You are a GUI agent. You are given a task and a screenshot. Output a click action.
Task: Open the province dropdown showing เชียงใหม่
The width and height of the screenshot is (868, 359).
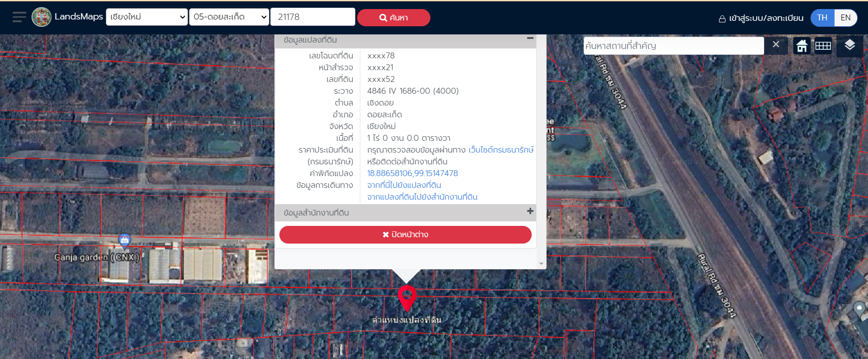[x=147, y=17]
